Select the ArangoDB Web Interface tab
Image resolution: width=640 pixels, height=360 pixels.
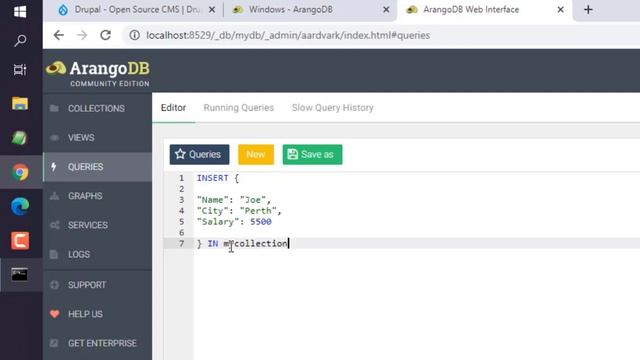(484, 10)
